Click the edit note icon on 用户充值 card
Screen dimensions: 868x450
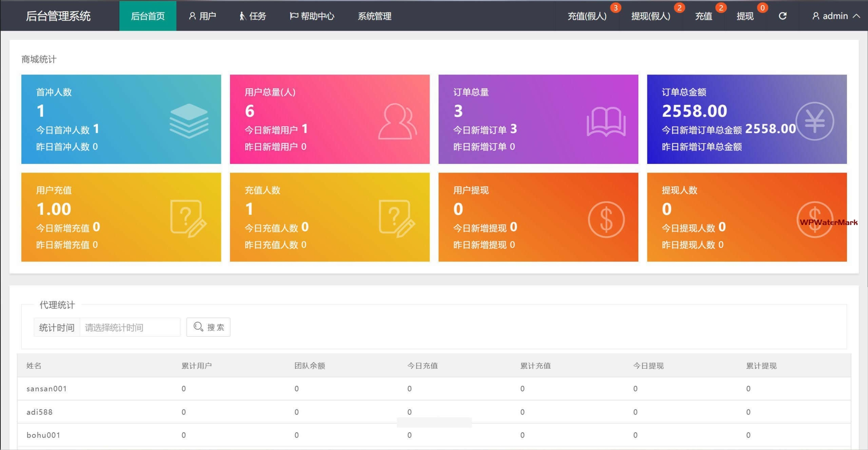click(188, 218)
